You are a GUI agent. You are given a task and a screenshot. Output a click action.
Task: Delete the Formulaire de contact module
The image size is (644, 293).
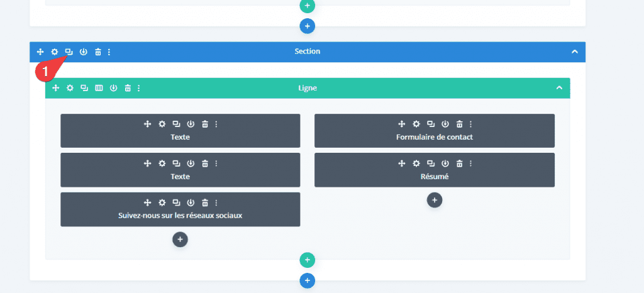pyautogui.click(x=460, y=124)
